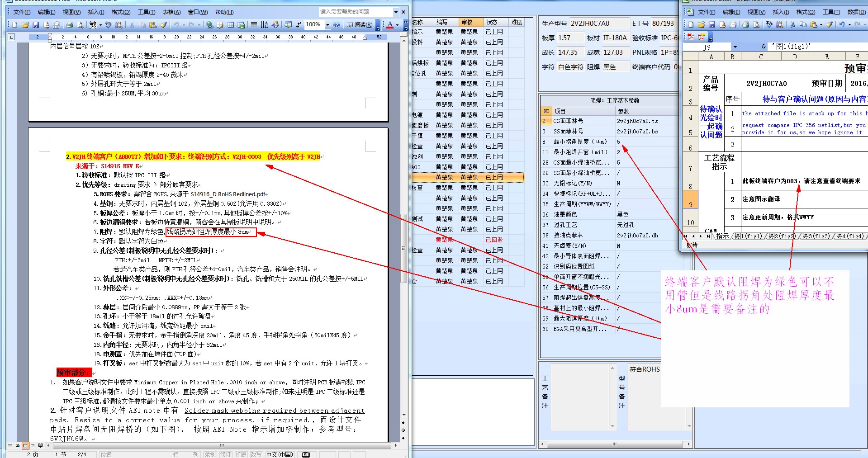Screen dimensions: 868x458
Task: Click the right indent marker on Word ruler
Action: 364,38
